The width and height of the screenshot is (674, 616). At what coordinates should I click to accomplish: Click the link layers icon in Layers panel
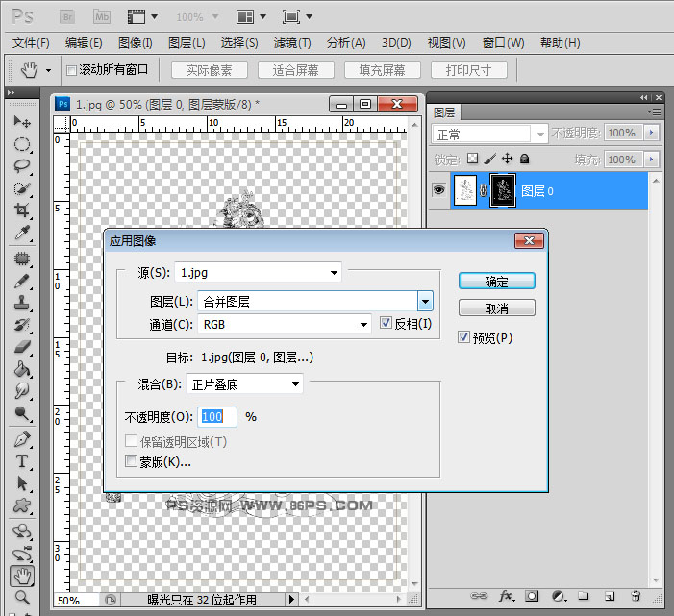pos(479,596)
